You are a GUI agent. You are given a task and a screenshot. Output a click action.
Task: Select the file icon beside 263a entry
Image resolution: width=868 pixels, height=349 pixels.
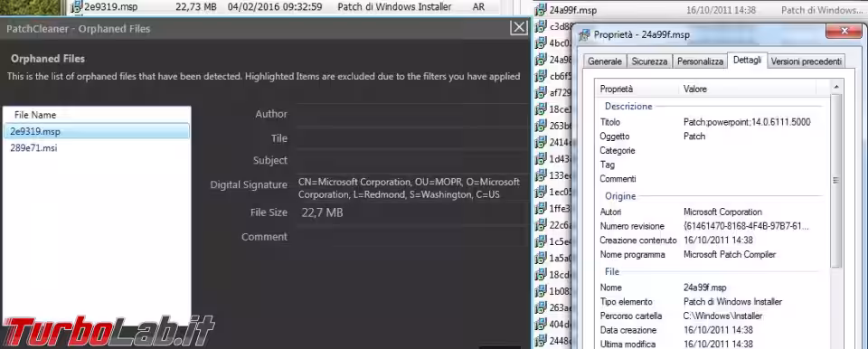point(541,308)
